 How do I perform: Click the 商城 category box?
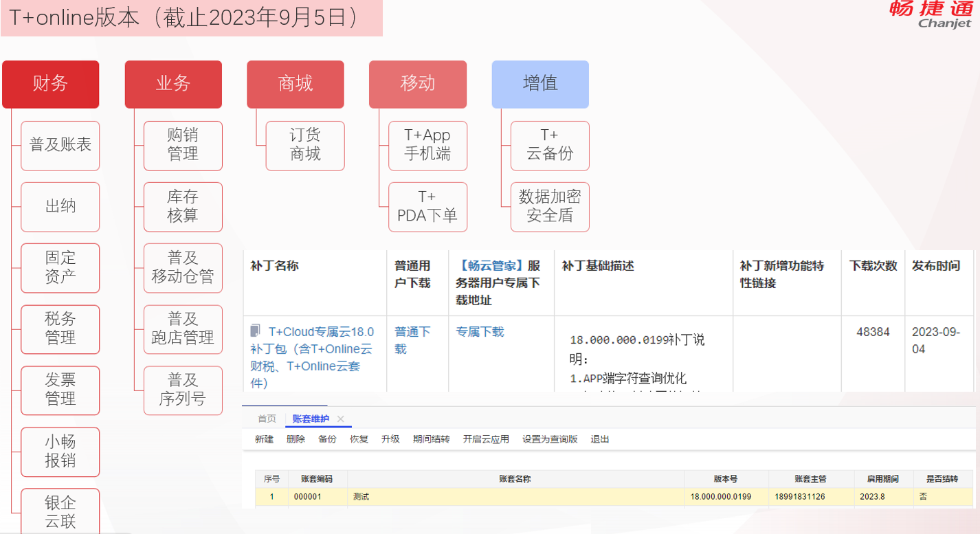pos(296,84)
